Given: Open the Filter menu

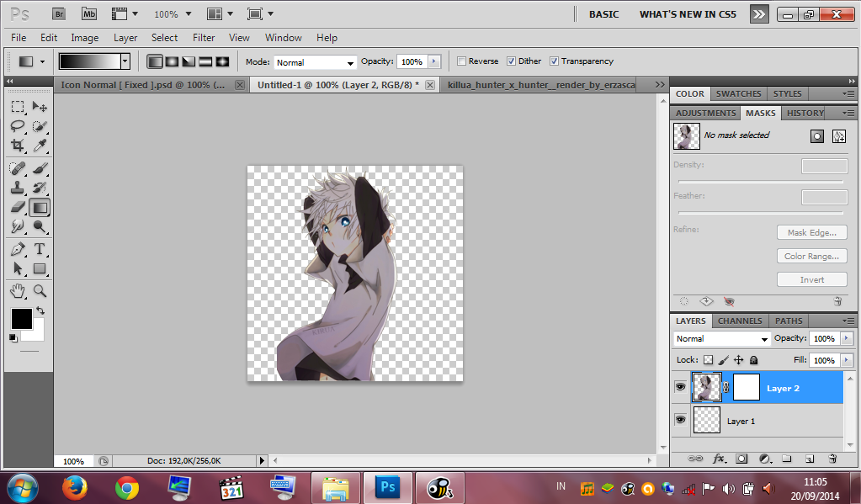Looking at the screenshot, I should [203, 38].
